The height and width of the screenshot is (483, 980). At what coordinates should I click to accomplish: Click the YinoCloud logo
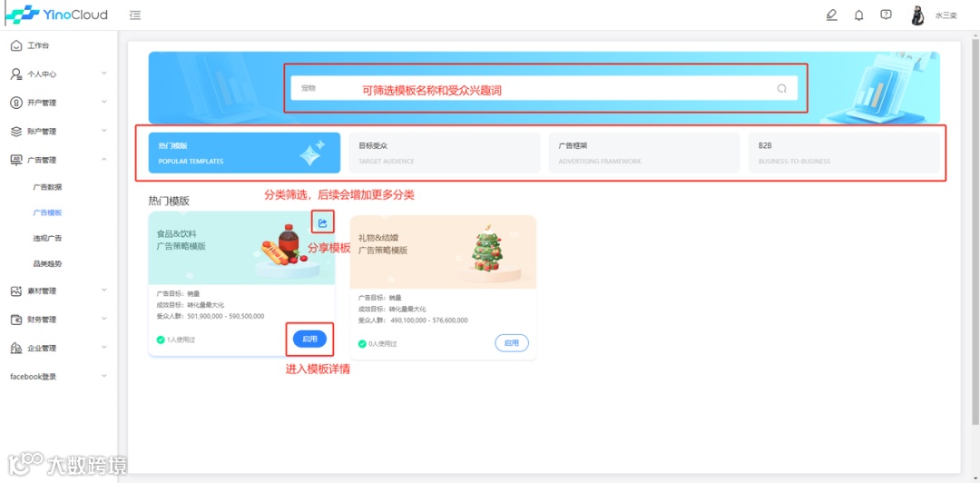point(56,15)
